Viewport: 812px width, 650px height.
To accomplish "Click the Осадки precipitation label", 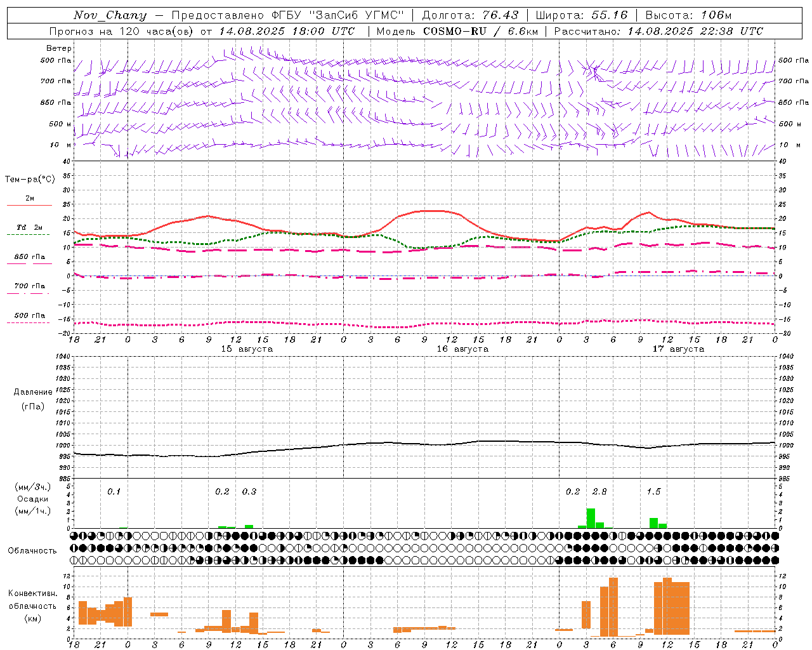I will click(32, 499).
